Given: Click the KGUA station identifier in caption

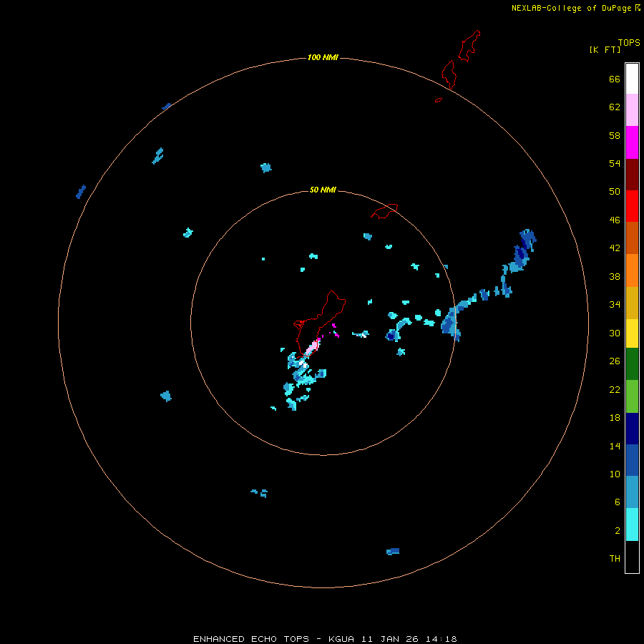Looking at the screenshot, I should click(x=343, y=639).
